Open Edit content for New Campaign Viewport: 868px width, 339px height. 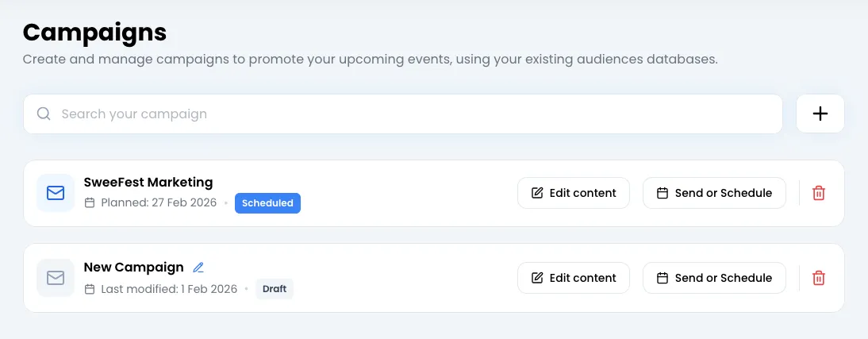click(x=573, y=278)
